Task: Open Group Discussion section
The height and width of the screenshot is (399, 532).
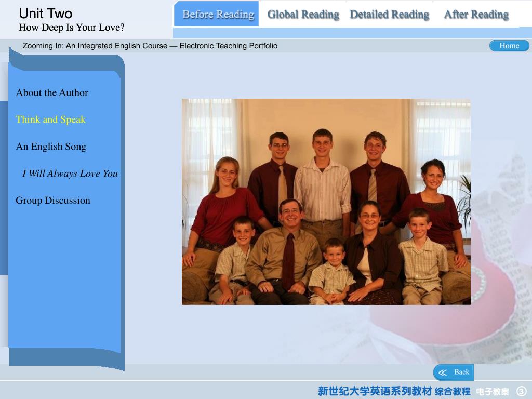Action: [53, 201]
